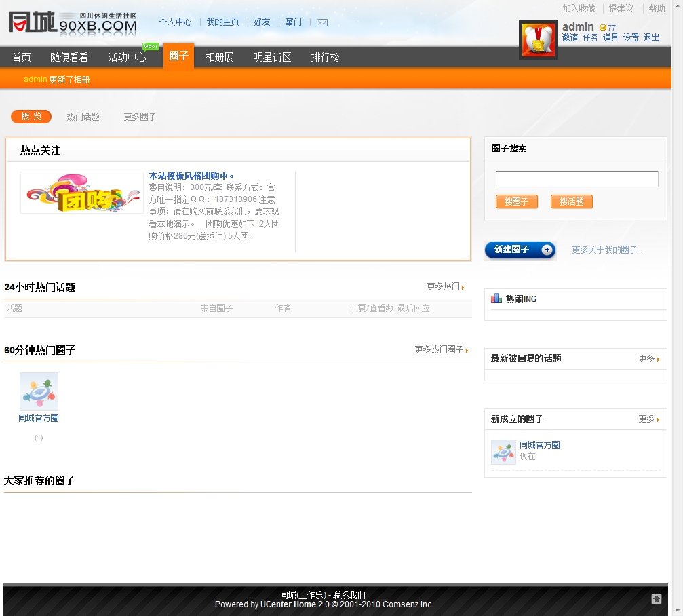Click admin link in orange notice bar

coord(35,79)
